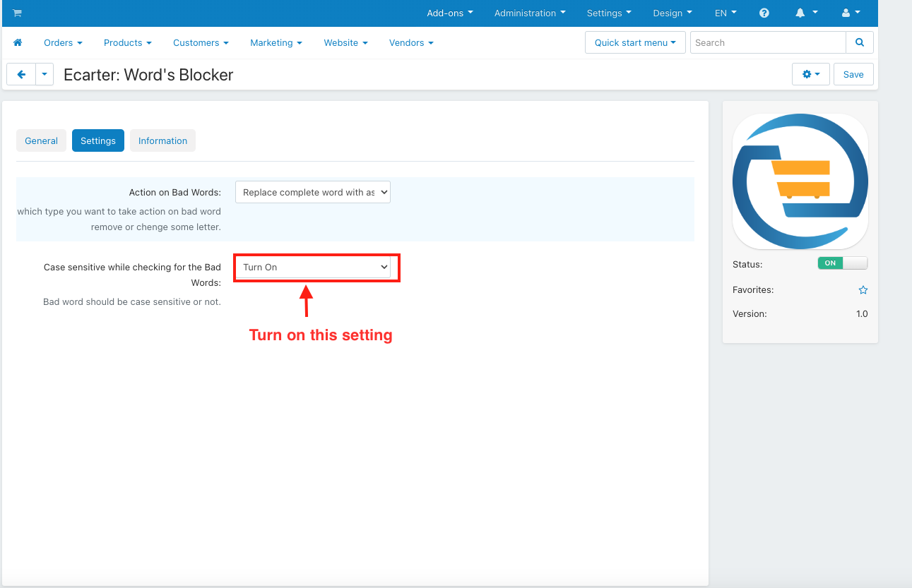
Task: Switch to the Information tab
Action: (x=162, y=140)
